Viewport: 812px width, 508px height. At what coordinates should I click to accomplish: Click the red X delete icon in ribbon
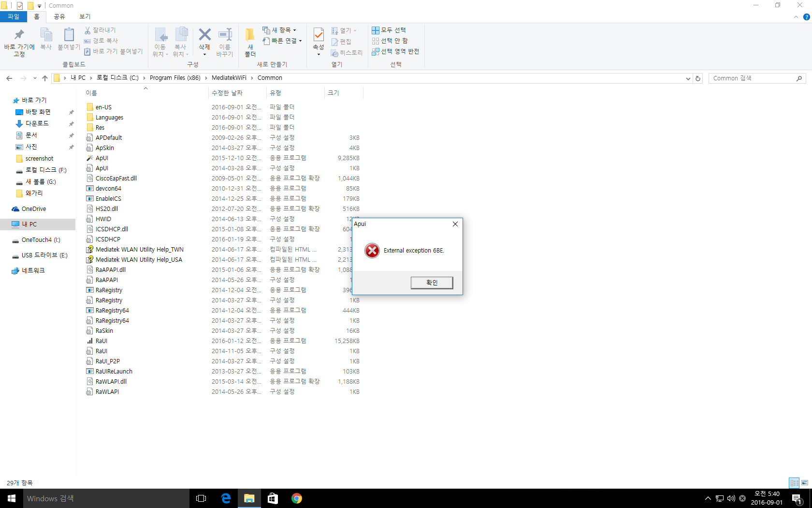pos(204,35)
